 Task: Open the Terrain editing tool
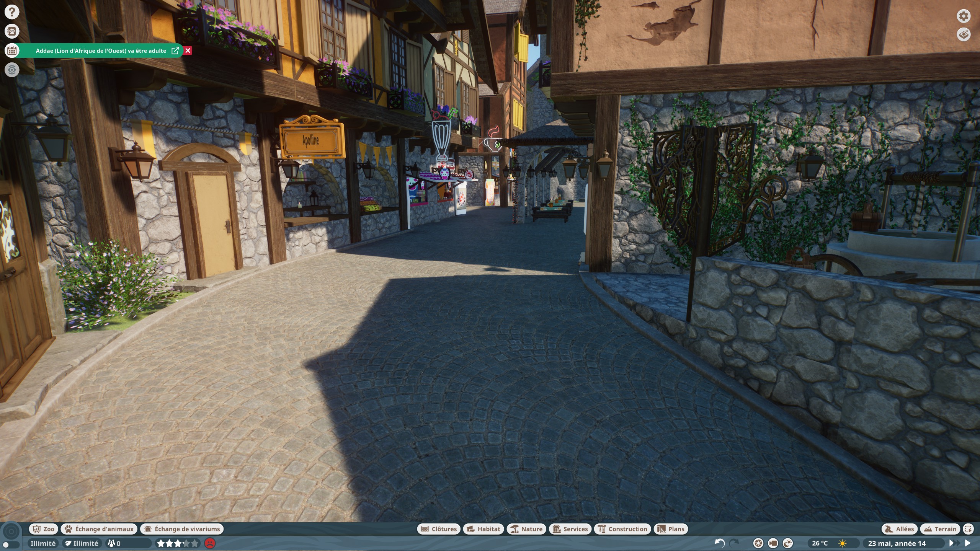[940, 529]
